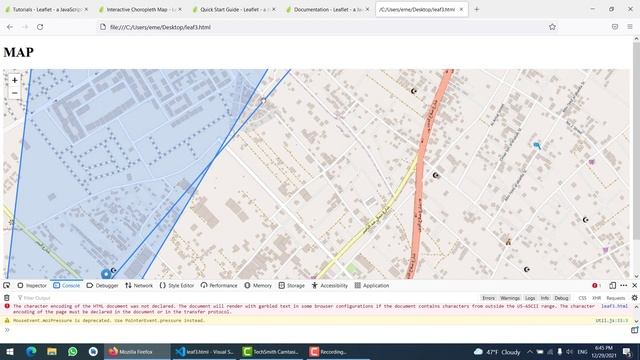Image resolution: width=640 pixels, height=360 pixels.
Task: Toggle the XHR console filter
Action: pyautogui.click(x=596, y=298)
